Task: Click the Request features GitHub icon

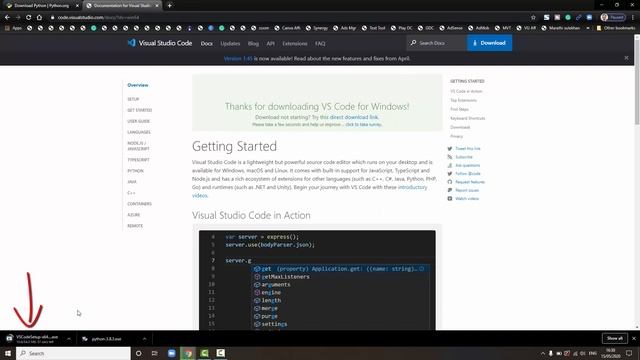Action: click(x=450, y=182)
